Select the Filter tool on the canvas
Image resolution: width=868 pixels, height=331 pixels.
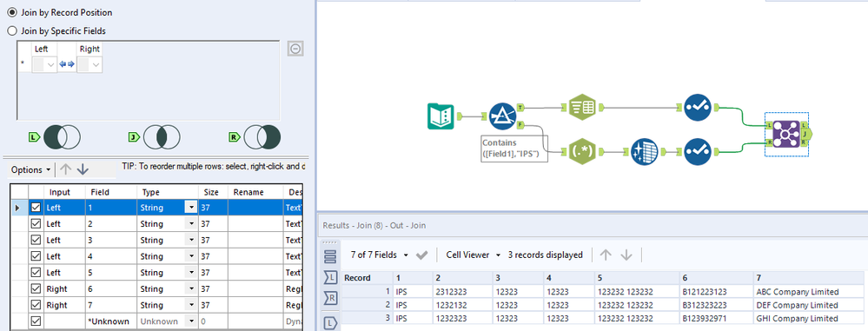pos(503,116)
